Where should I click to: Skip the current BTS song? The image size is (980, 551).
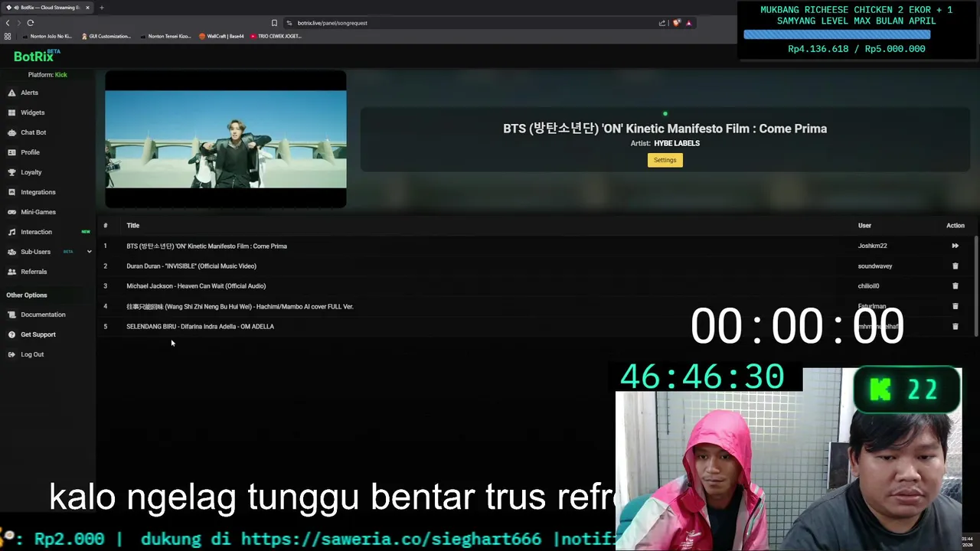(x=955, y=246)
